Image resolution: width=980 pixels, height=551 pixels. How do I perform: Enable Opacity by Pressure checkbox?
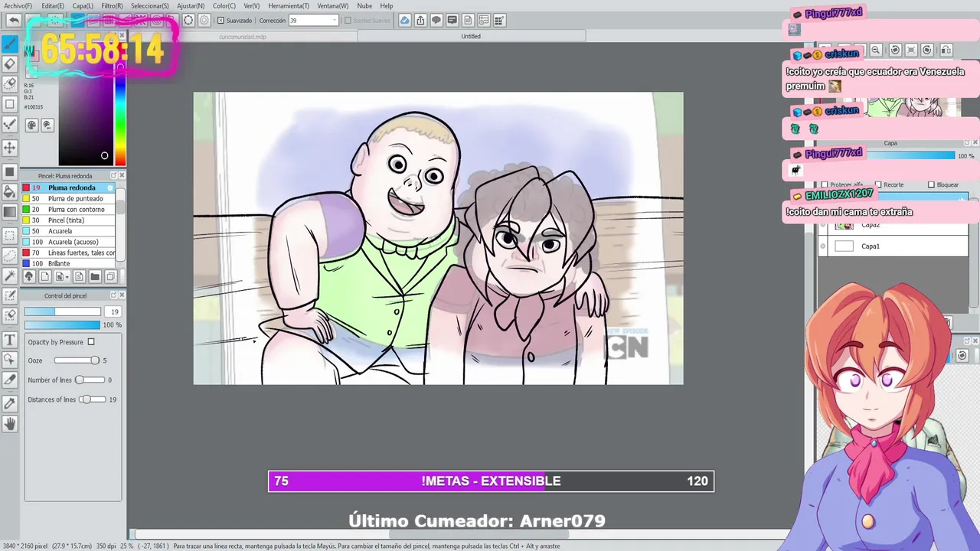91,342
